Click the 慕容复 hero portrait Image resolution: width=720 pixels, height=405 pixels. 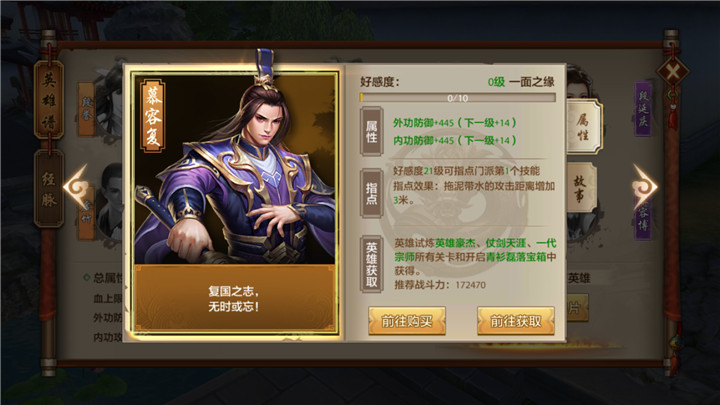point(235,169)
